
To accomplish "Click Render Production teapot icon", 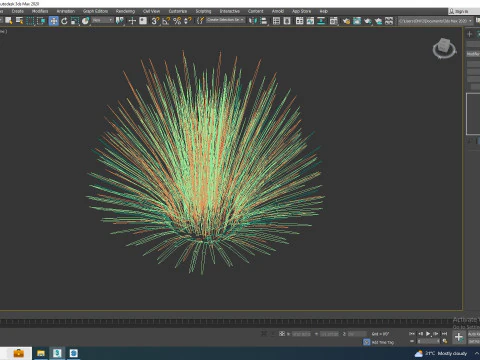I will 368,21.
